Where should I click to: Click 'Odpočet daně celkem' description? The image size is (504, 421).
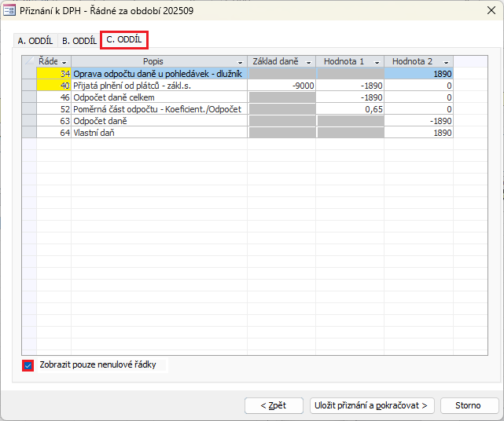click(x=114, y=97)
